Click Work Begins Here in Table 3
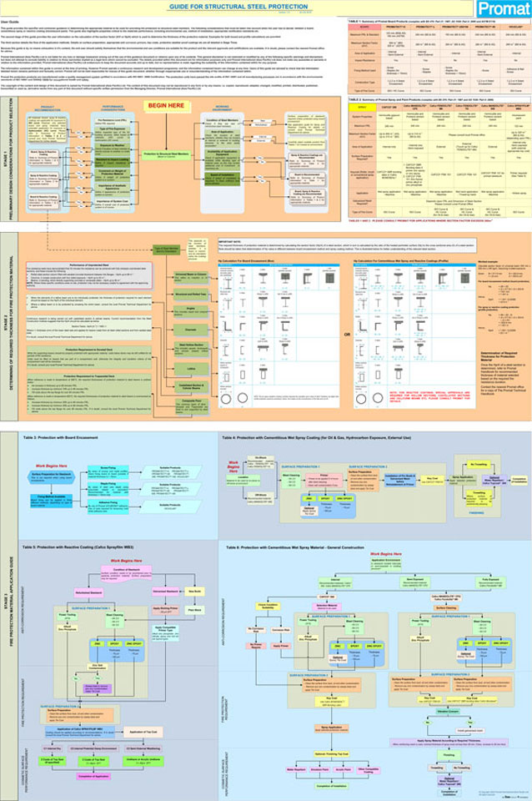The height and width of the screenshot is (801, 532). click(51, 466)
